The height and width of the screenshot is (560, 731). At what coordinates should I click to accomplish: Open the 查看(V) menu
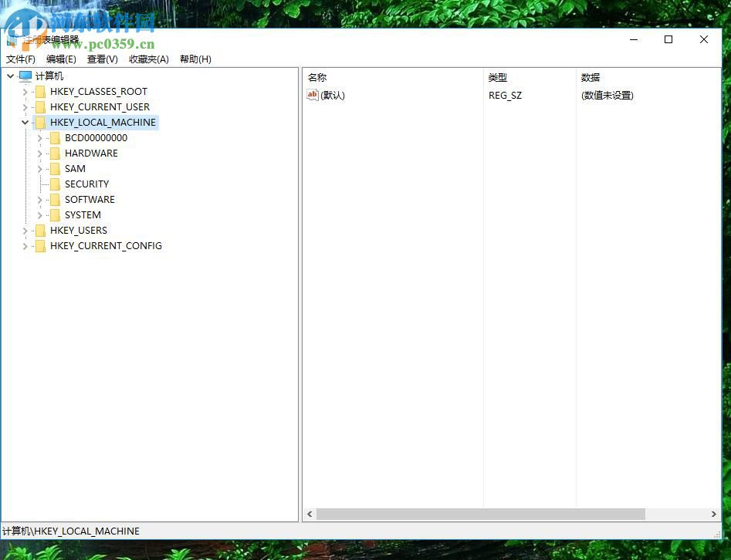tap(102, 59)
